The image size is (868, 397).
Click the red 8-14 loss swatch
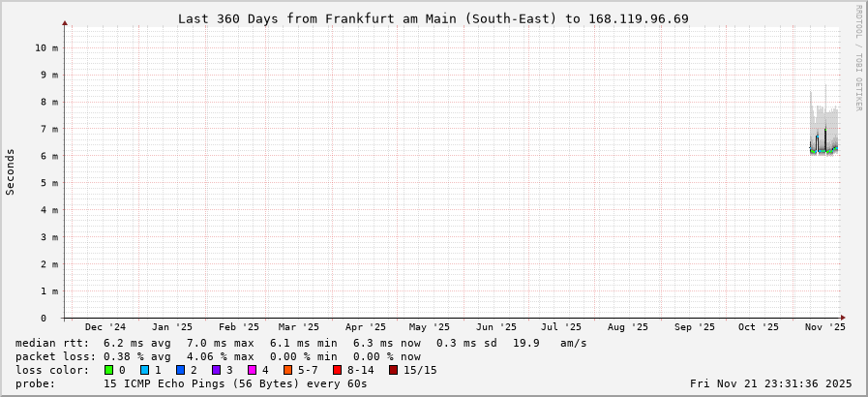(x=337, y=370)
